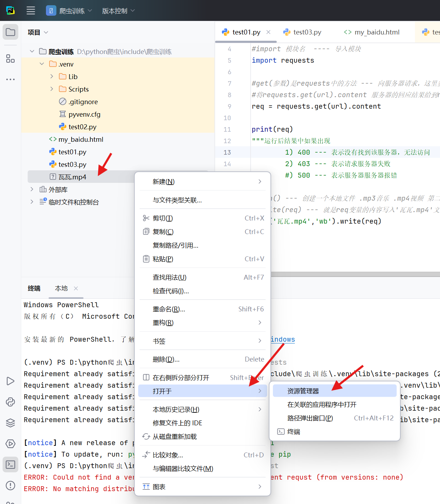Choose 与文件类型关联 from the menu
Image resolution: width=440 pixels, height=504 pixels.
point(203,200)
